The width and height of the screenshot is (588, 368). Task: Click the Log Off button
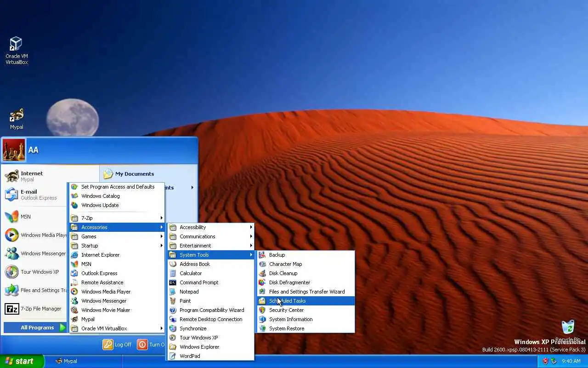pos(117,344)
